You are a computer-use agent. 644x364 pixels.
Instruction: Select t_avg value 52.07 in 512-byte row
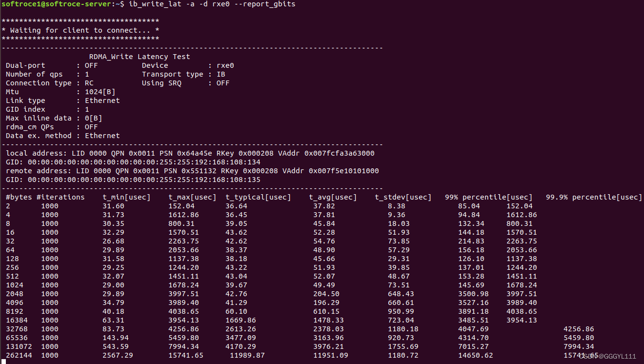point(324,276)
